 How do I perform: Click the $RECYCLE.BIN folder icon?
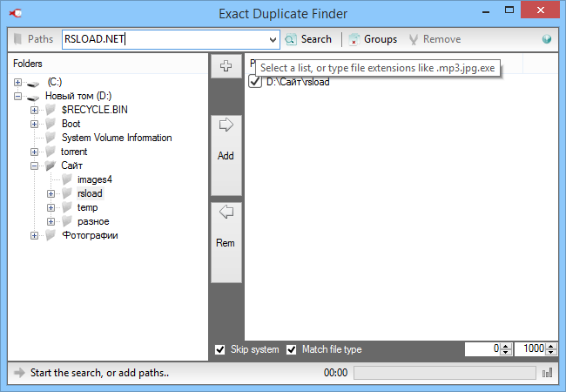tap(51, 110)
